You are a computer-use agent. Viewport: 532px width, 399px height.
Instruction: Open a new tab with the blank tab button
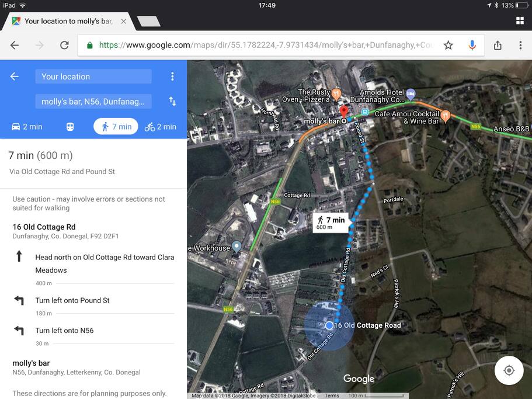pyautogui.click(x=148, y=21)
